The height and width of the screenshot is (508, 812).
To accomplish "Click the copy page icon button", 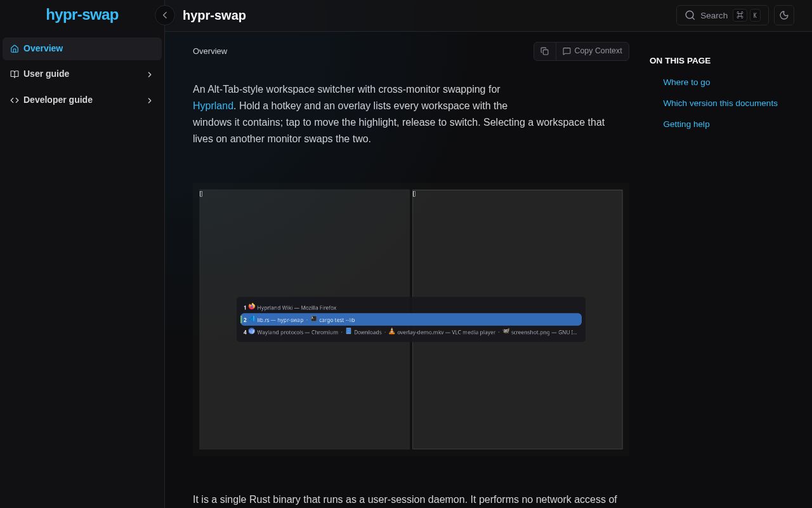I will click(x=545, y=51).
